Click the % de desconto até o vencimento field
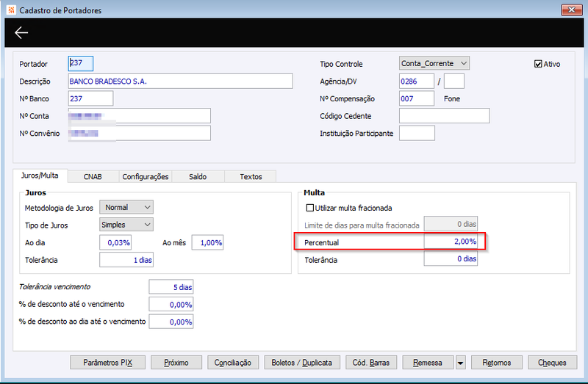The image size is (588, 384). (171, 304)
